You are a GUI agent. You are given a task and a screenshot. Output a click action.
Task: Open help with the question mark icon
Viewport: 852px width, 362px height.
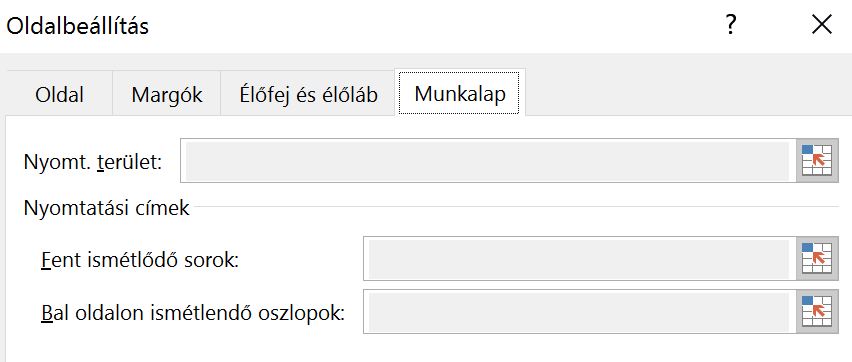point(731,25)
